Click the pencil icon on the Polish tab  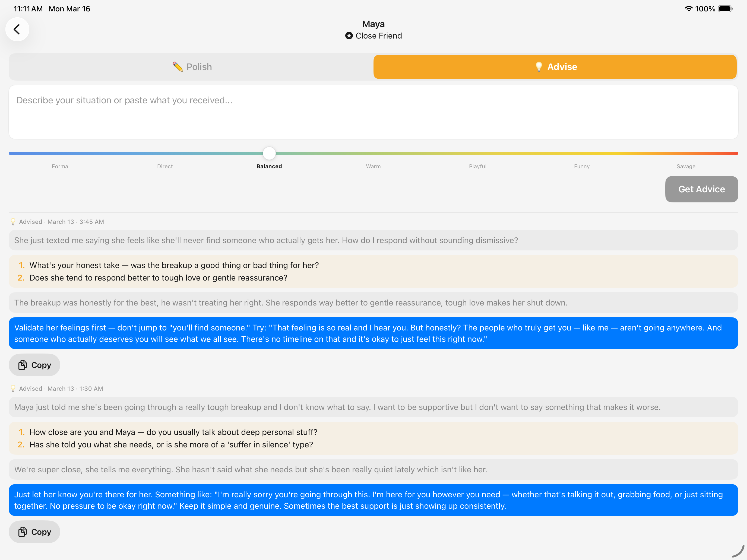(178, 66)
